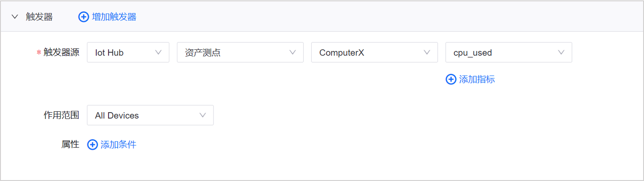Image resolution: width=644 pixels, height=181 pixels.
Task: Open the ComputerX dropdown
Action: [x=368, y=53]
